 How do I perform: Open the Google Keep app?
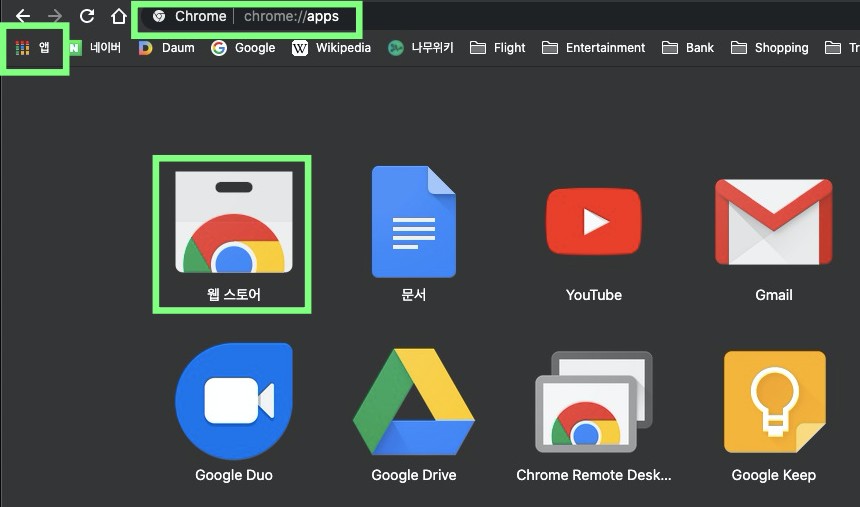tap(773, 402)
